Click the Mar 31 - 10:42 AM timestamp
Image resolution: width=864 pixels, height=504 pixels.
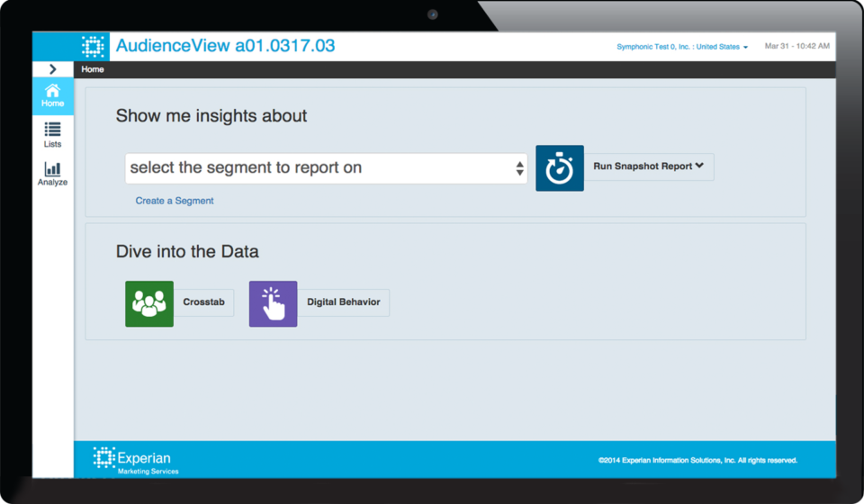click(796, 46)
